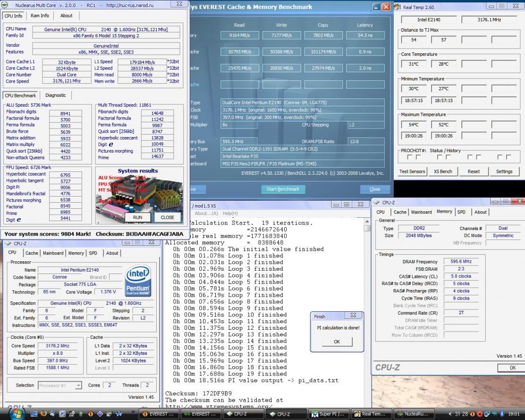
Task: Click CLOSE button in Nuclearus results
Action: [x=167, y=217]
